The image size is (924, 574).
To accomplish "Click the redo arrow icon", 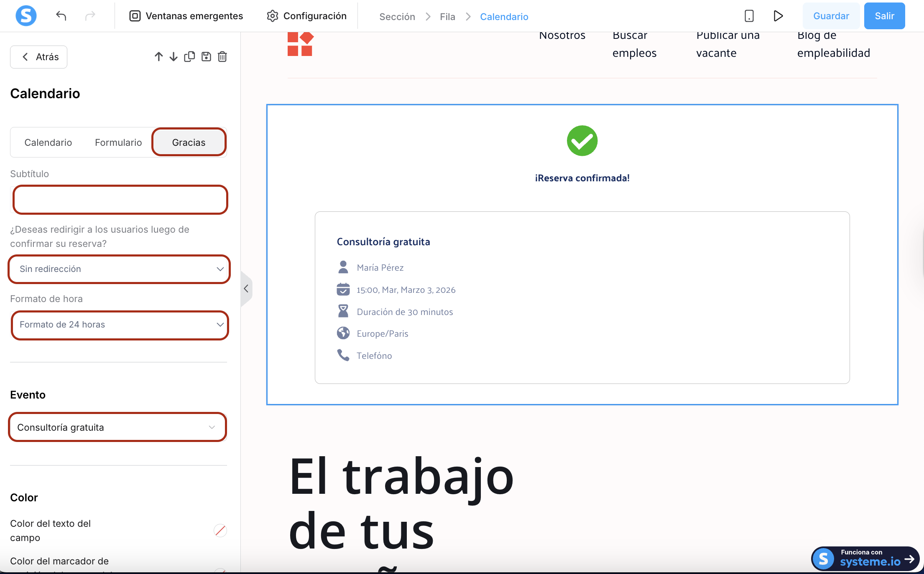I will click(x=90, y=16).
